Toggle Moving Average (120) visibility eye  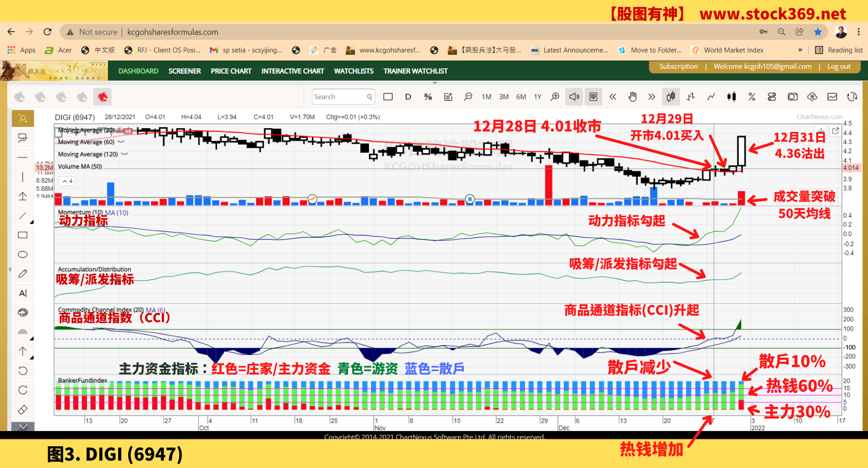pyautogui.click(x=124, y=154)
